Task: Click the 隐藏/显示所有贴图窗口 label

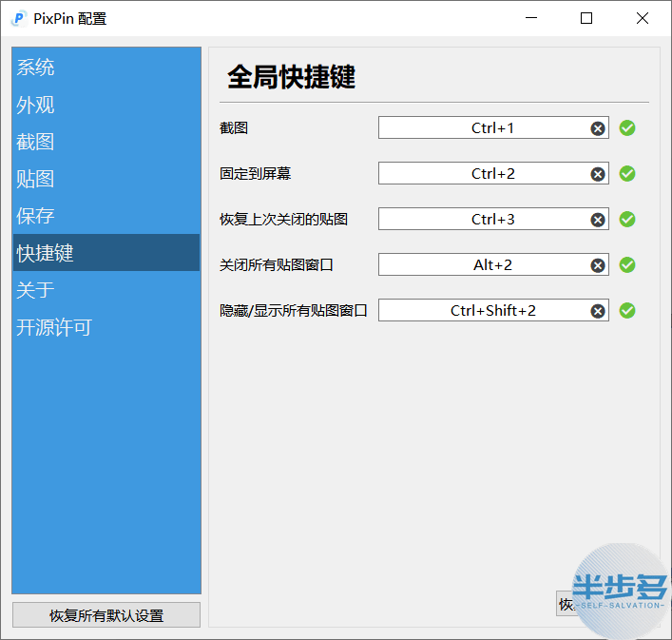Action: tap(294, 310)
